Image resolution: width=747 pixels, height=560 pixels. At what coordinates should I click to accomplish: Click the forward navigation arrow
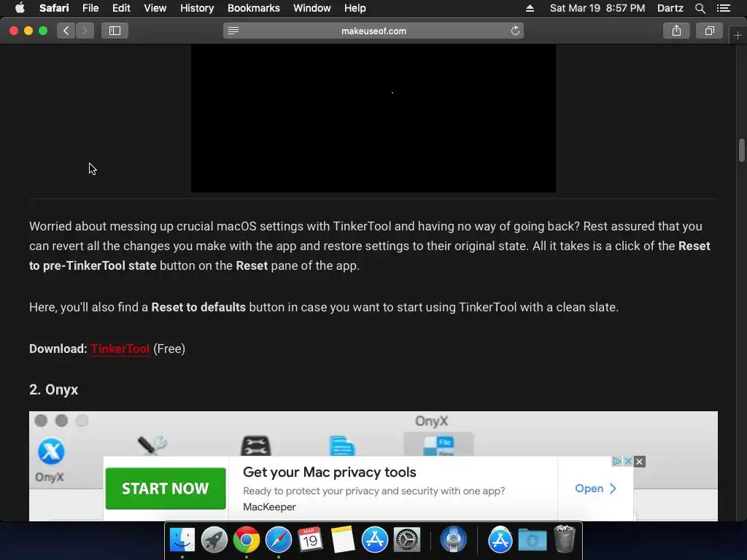(x=85, y=31)
